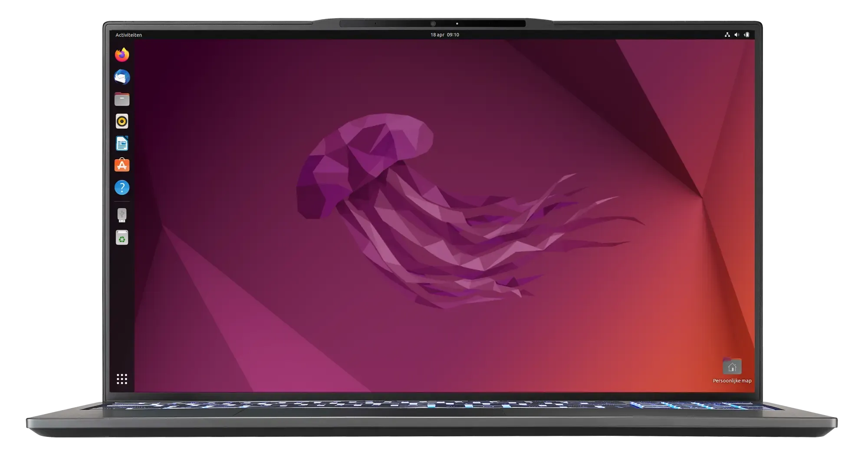Screen dimensions: 868x461
Task: Open LibreOffice Writer from dock
Action: point(122,144)
